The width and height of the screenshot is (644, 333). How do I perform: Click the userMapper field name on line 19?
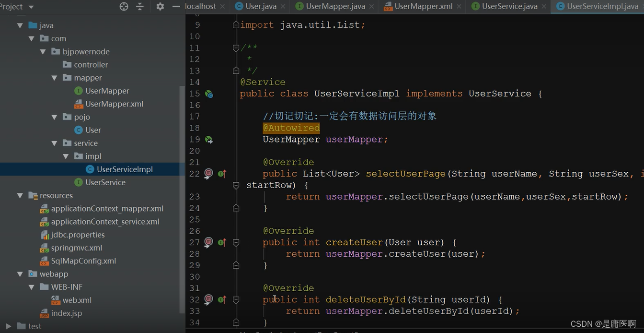354,139
